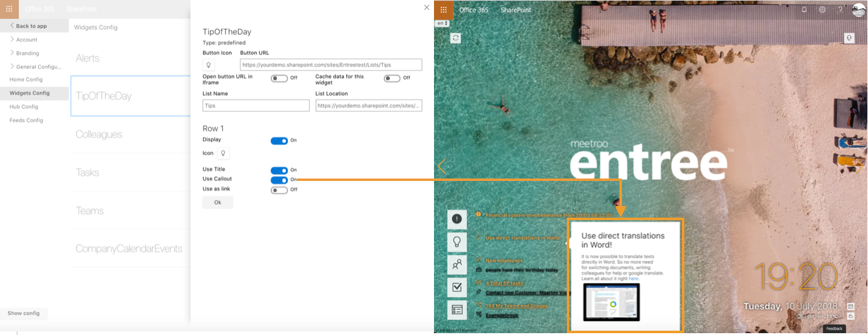Screen dimensions: 868x335
Task: Click the lightbulb Button Icon picker
Action: coord(209,65)
